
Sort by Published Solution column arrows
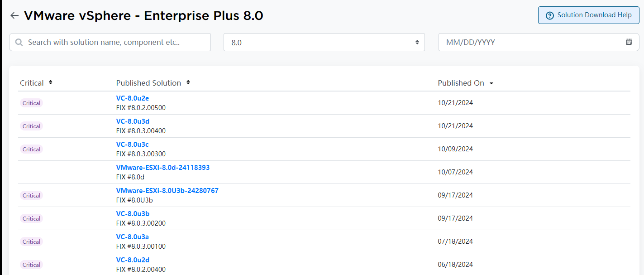(188, 82)
